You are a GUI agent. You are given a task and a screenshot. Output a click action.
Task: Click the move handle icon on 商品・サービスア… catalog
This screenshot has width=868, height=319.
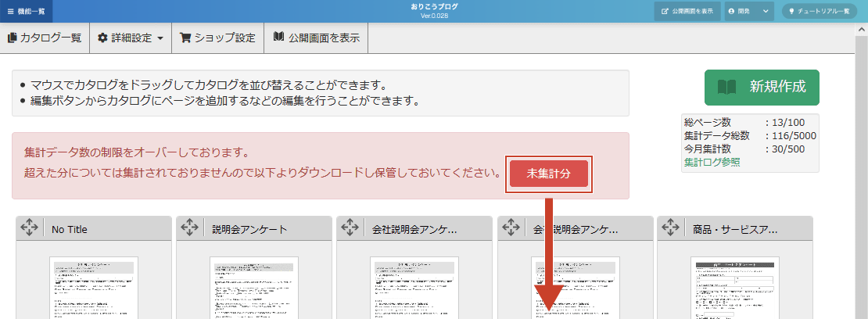671,228
